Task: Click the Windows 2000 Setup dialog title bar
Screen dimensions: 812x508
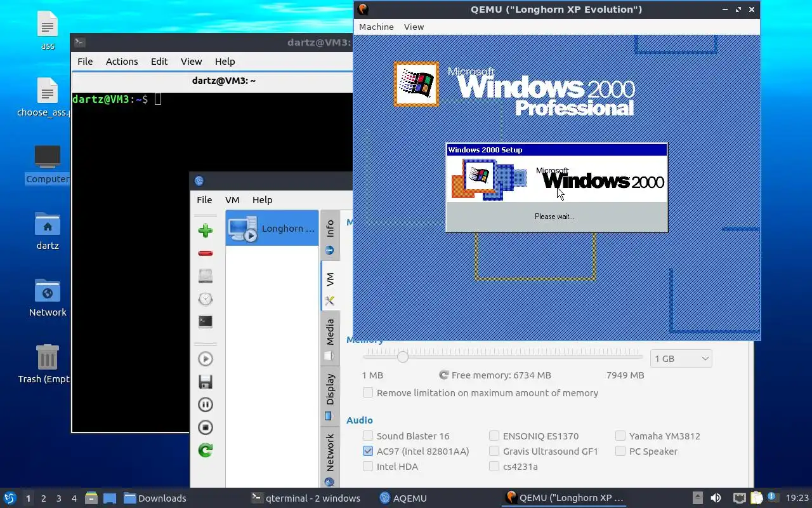Action: 556,150
